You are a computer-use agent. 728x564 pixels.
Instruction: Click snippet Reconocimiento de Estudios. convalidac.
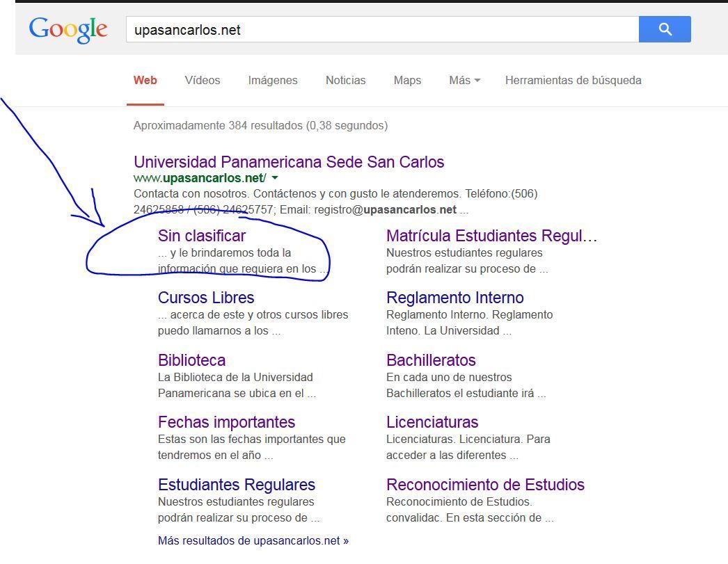[470, 509]
